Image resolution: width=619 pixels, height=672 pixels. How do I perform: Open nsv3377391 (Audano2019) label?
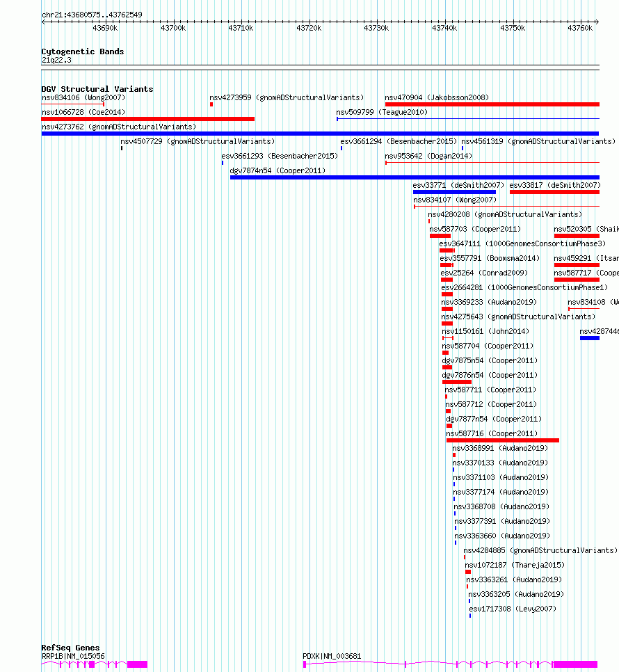[502, 521]
